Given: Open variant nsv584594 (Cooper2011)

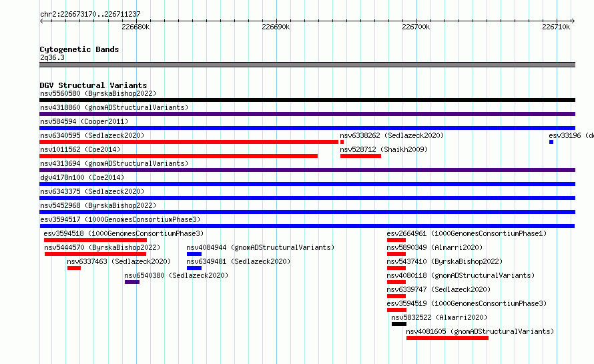Looking at the screenshot, I should 84,121.
